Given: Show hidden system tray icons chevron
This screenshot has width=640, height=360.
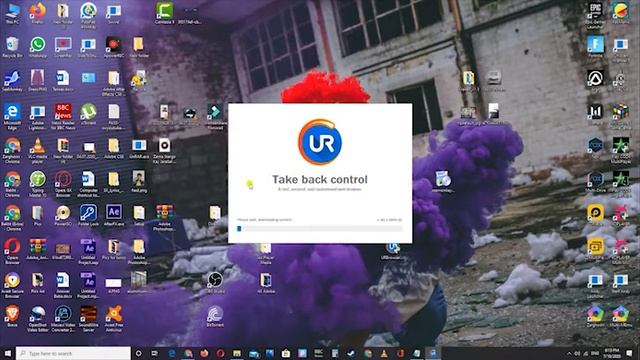Looking at the screenshot, I should click(569, 353).
